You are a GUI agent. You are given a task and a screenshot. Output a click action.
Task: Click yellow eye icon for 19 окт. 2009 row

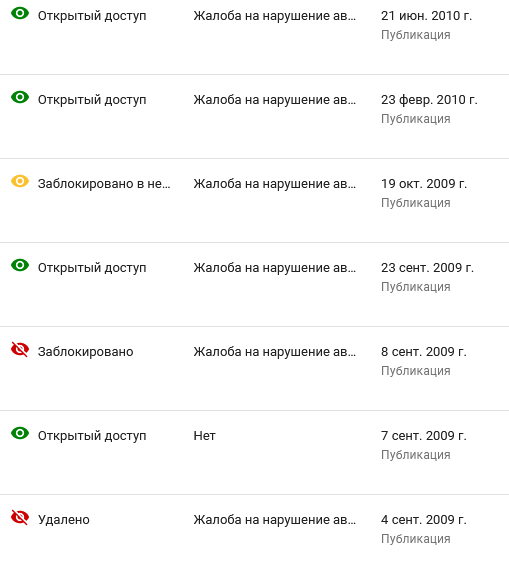pos(20,181)
